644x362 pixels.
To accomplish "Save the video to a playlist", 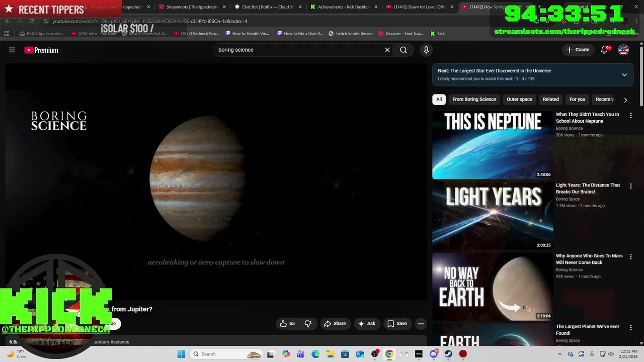I will pyautogui.click(x=397, y=324).
